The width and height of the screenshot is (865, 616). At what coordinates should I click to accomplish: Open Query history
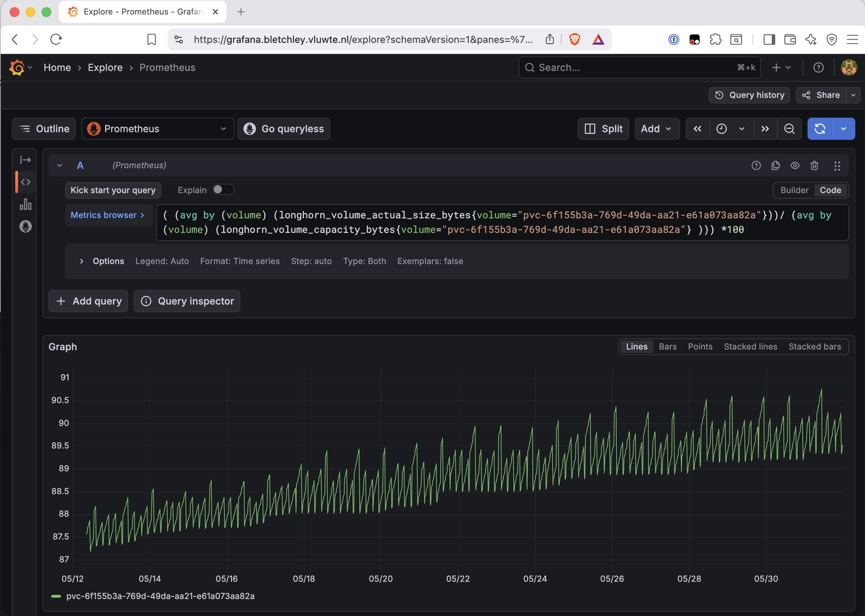click(749, 95)
